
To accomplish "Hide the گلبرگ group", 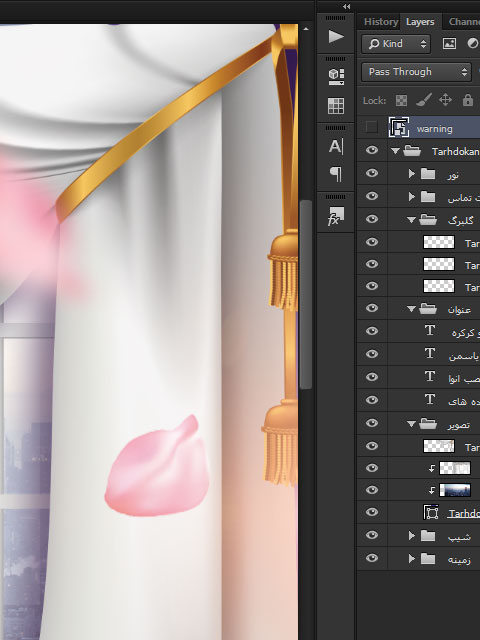I will (371, 219).
